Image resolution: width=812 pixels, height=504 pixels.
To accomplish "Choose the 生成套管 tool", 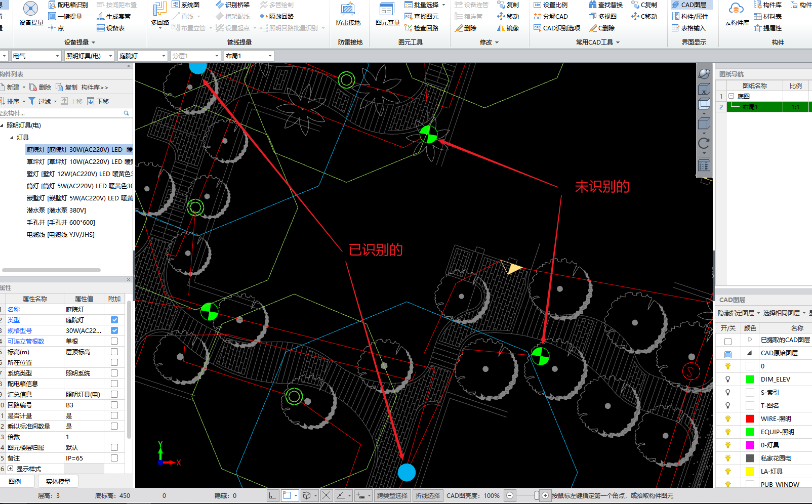I will (x=113, y=16).
